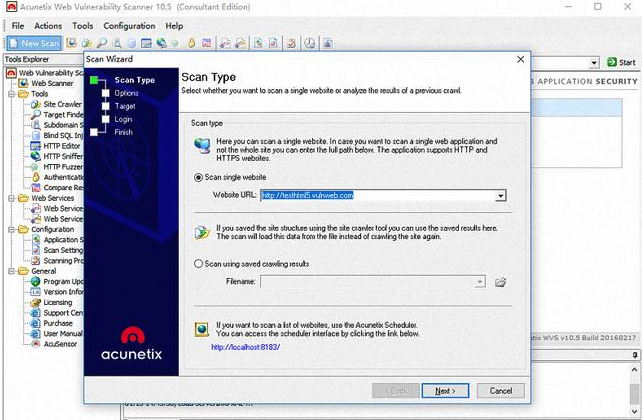Open HTTP Fuzzer toolbar icon
644x420 pixels.
(x=175, y=43)
